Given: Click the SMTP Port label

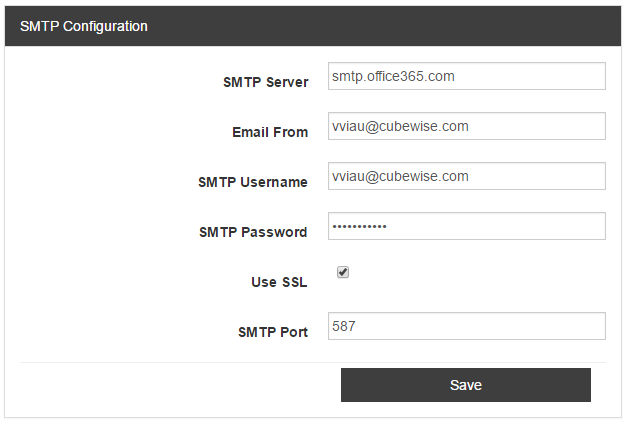Looking at the screenshot, I should tap(273, 332).
